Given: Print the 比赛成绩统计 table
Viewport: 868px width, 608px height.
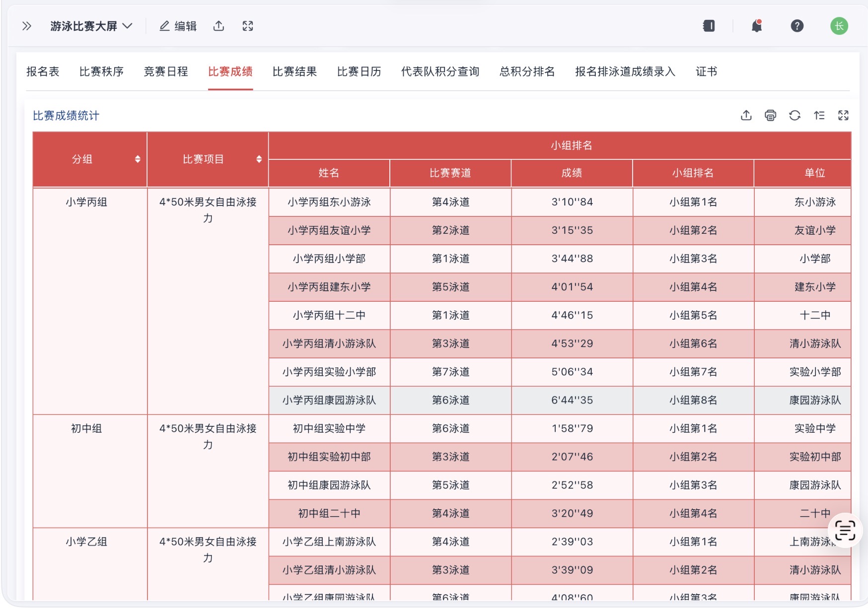Looking at the screenshot, I should [x=770, y=116].
